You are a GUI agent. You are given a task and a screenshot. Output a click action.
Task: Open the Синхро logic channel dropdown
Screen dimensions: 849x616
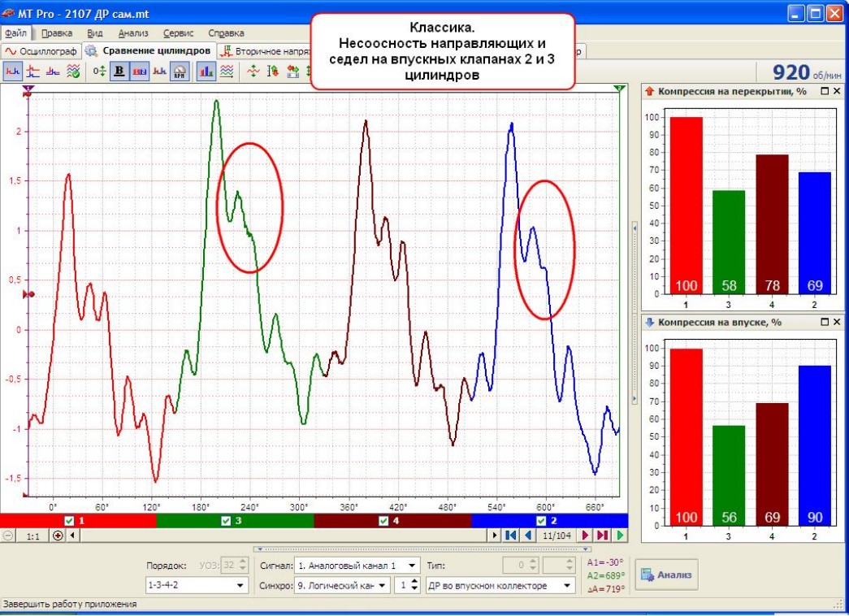pyautogui.click(x=342, y=586)
